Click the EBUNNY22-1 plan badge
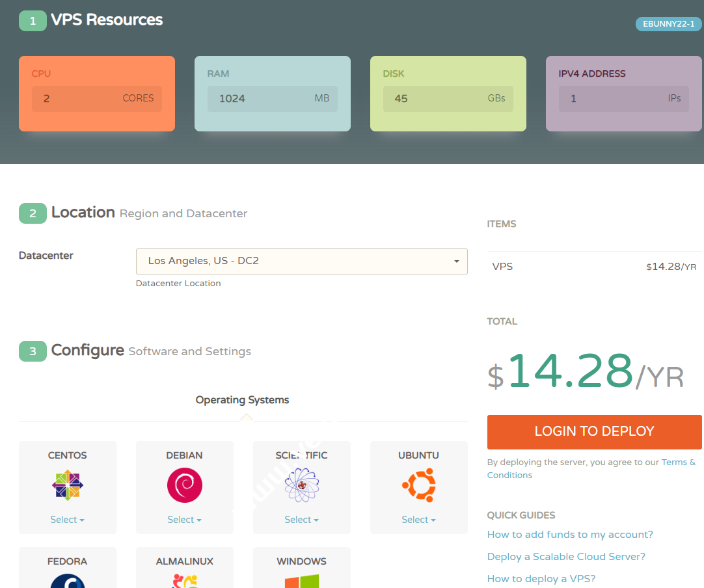 pos(668,24)
